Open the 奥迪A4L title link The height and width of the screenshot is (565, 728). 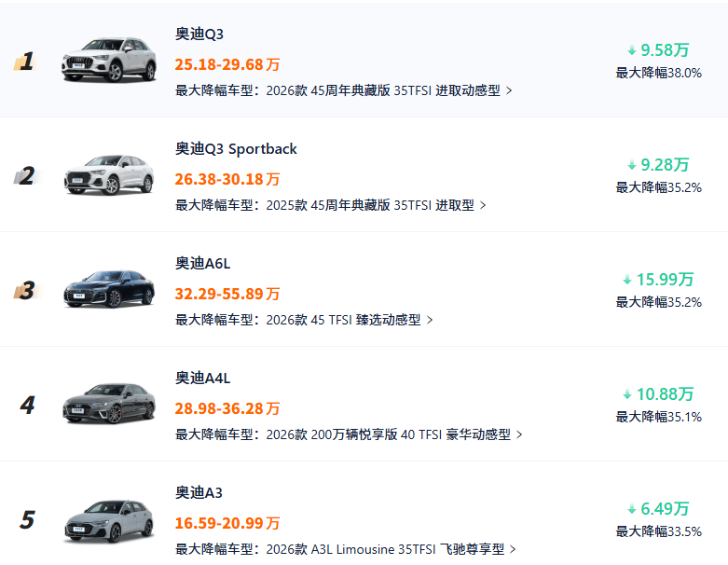pos(202,378)
